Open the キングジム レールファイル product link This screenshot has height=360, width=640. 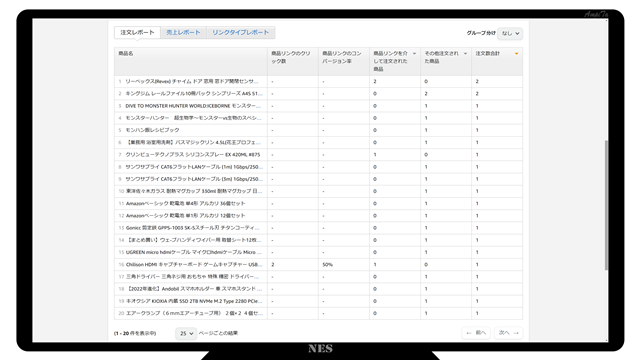pos(194,94)
